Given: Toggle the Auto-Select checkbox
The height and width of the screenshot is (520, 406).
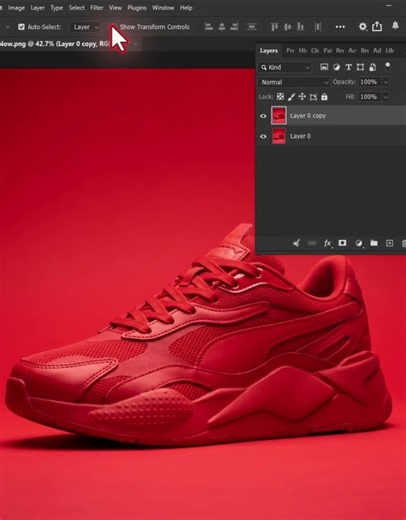Looking at the screenshot, I should coord(21,27).
